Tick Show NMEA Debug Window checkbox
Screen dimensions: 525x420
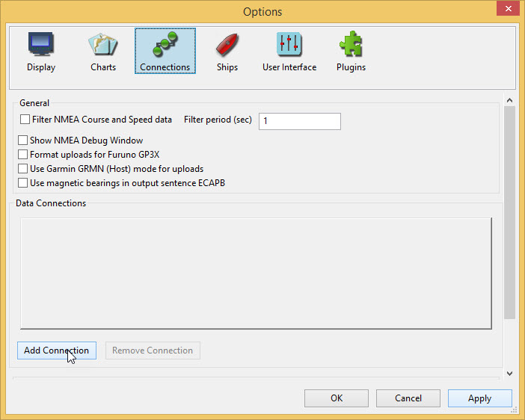(24, 140)
